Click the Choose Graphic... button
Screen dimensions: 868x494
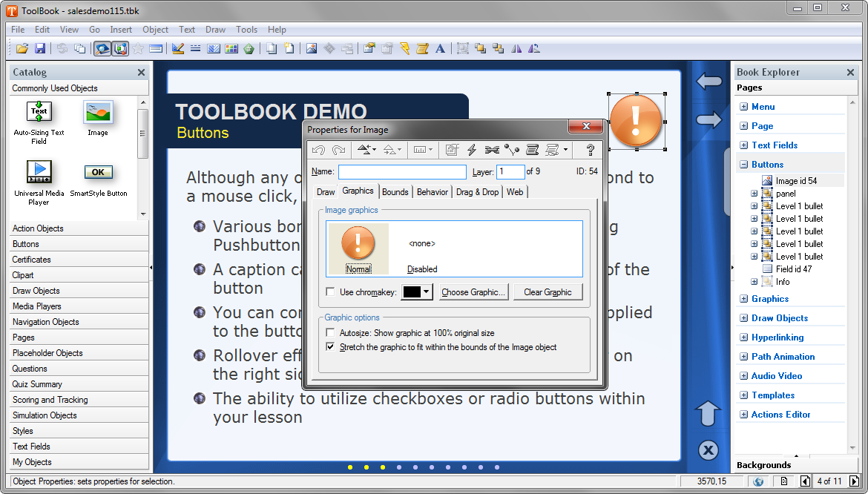(x=473, y=292)
